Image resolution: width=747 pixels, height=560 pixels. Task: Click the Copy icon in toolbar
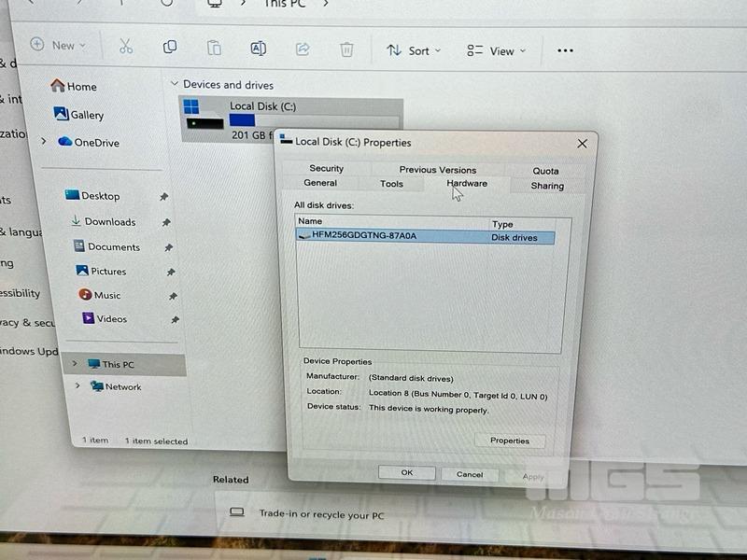point(170,48)
